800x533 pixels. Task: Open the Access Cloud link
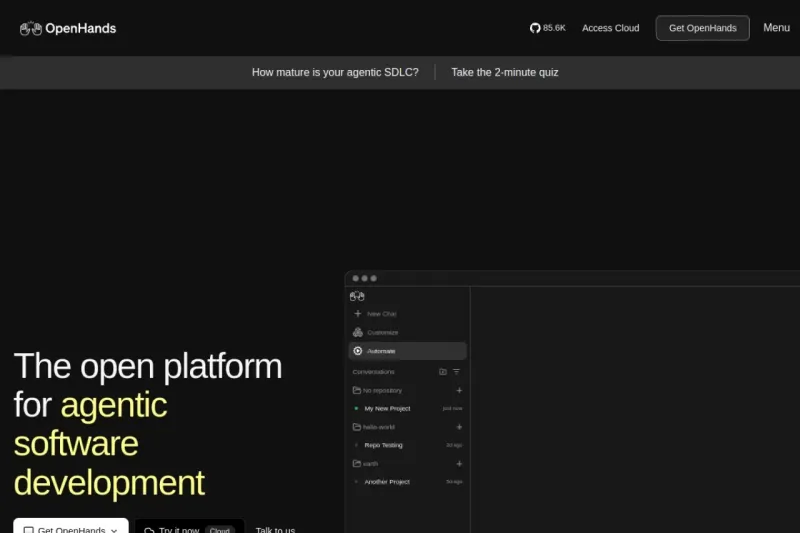click(x=610, y=28)
